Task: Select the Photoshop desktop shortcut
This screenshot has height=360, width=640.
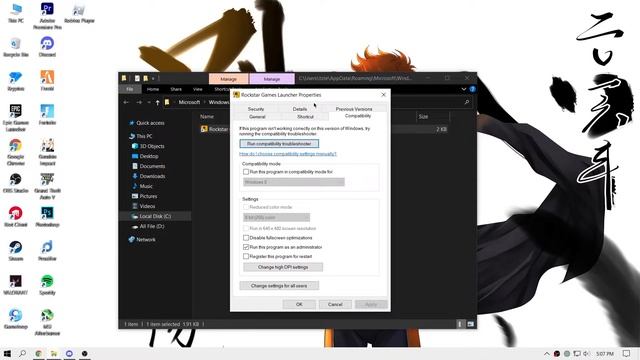Action: click(47, 216)
